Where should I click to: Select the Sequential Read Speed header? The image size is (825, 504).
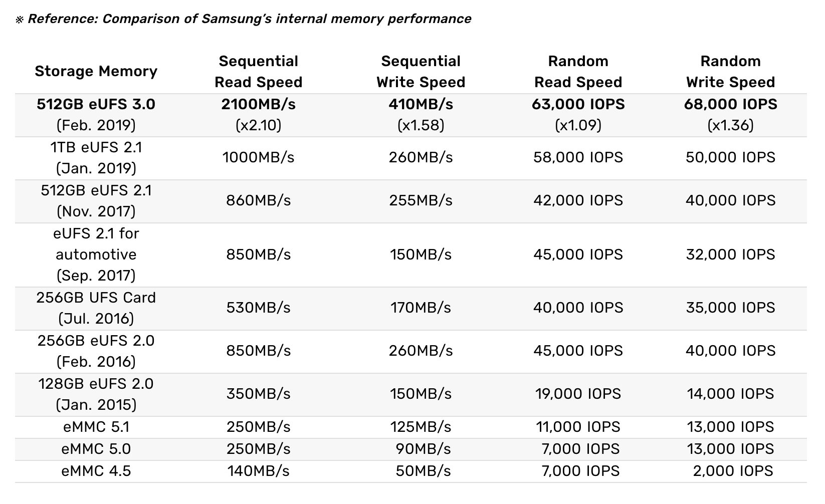point(258,71)
